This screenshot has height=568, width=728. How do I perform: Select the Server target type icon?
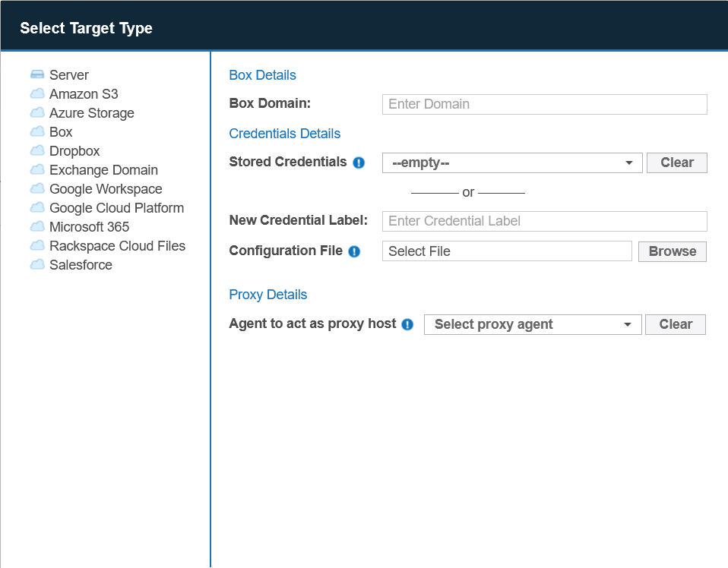point(37,74)
